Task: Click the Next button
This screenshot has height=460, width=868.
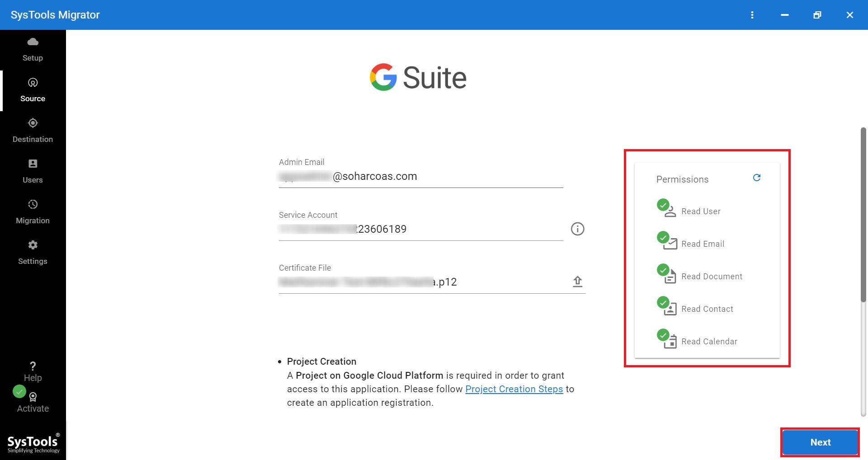Action: 820,442
